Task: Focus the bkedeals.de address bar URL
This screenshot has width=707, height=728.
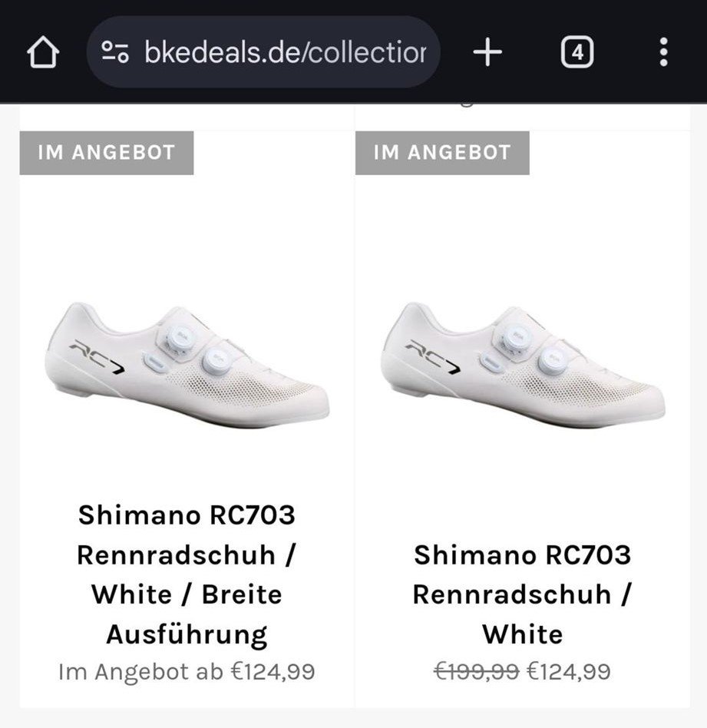Action: click(x=284, y=52)
